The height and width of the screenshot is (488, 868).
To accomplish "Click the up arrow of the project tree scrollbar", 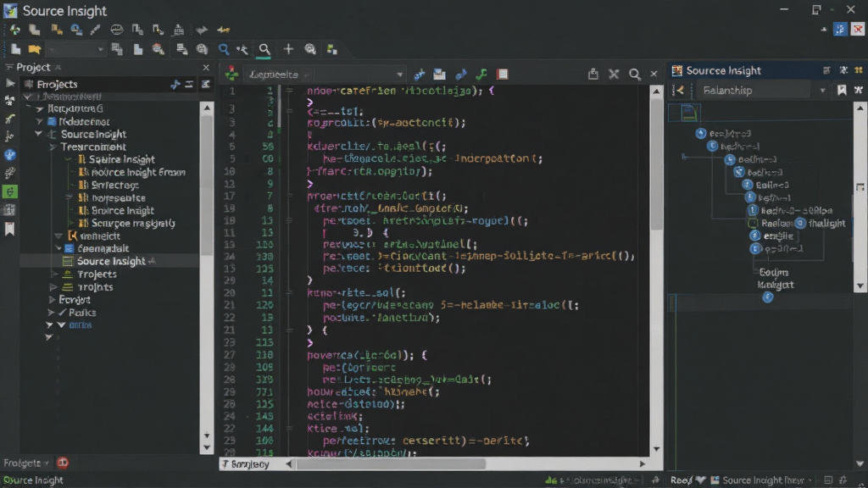I will 207,108.
